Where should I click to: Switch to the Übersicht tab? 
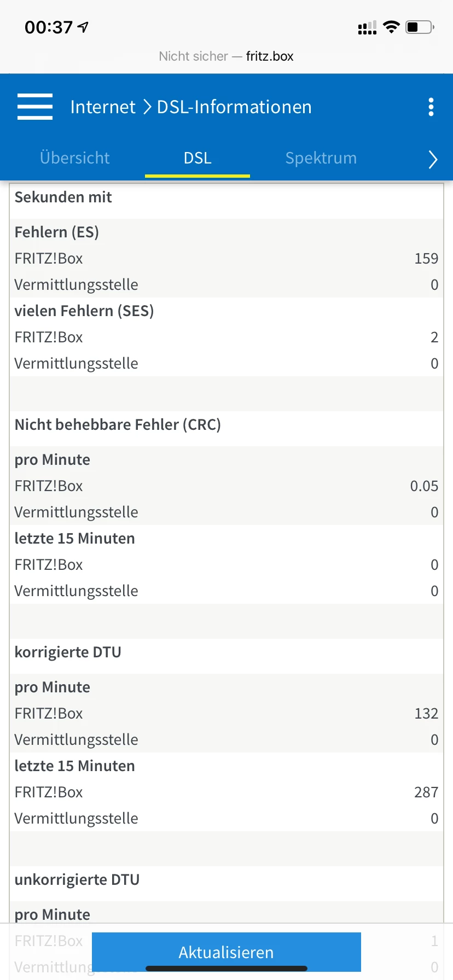pyautogui.click(x=75, y=158)
